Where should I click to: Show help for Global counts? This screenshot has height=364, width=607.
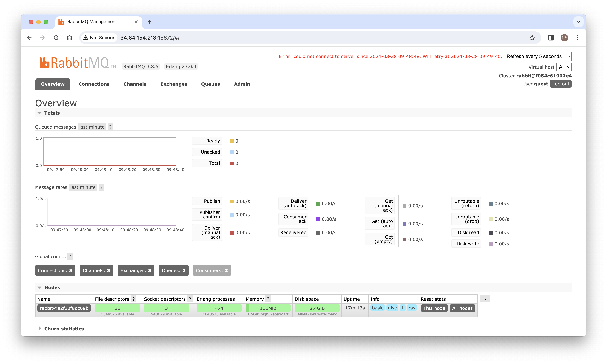point(70,256)
